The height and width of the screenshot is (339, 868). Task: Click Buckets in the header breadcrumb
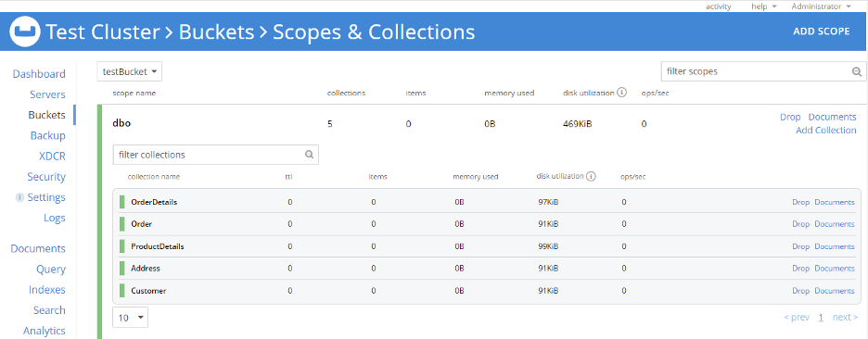pyautogui.click(x=216, y=31)
